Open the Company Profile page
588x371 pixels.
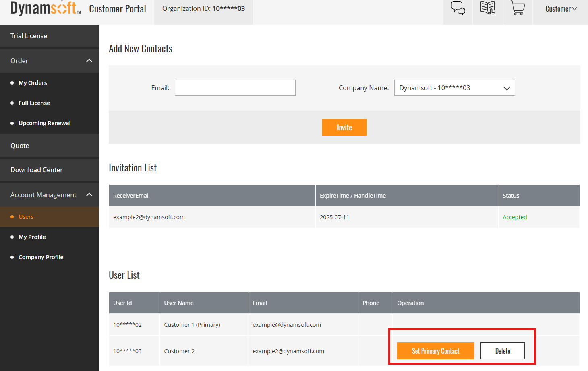coord(41,257)
